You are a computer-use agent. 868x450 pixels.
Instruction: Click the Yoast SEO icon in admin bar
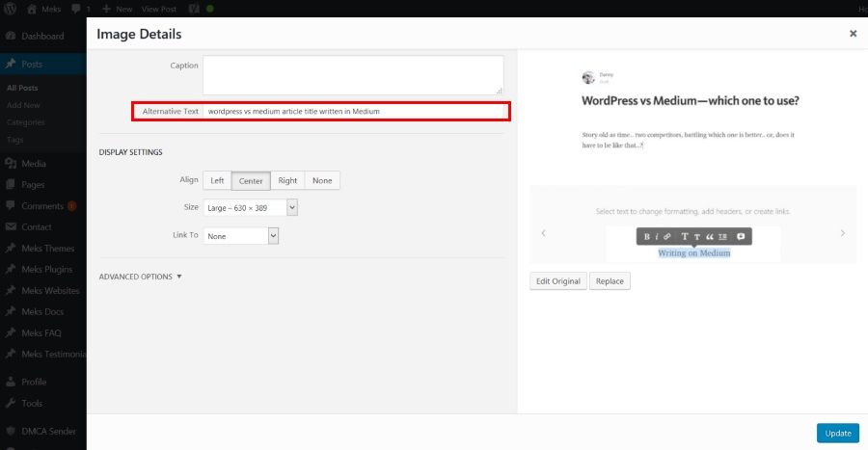(x=193, y=9)
